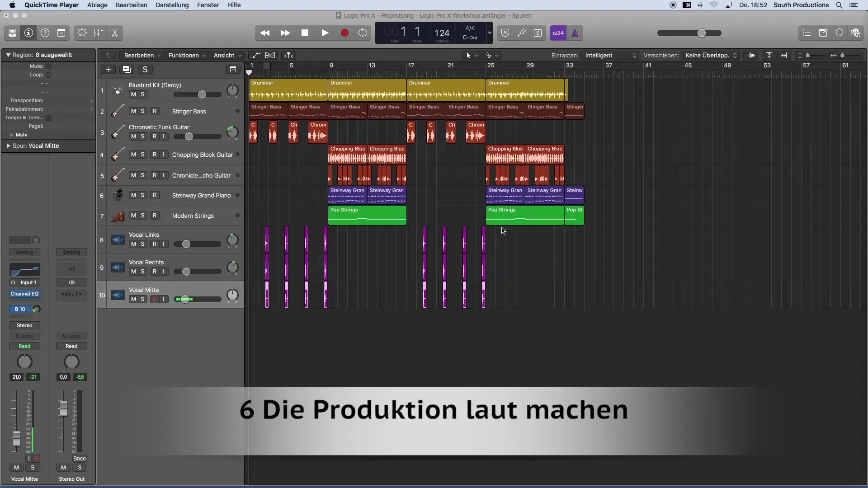868x488 pixels.
Task: Toggle Smart Controls knob icon
Action: pos(82,33)
